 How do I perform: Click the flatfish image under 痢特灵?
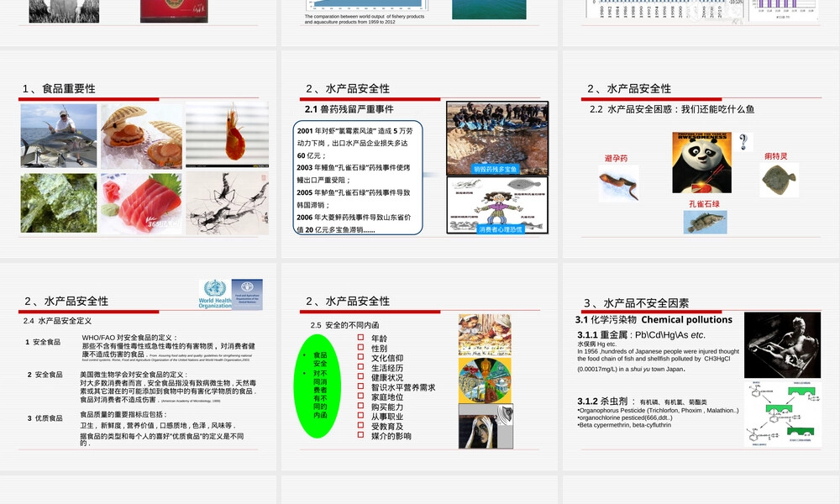point(780,180)
